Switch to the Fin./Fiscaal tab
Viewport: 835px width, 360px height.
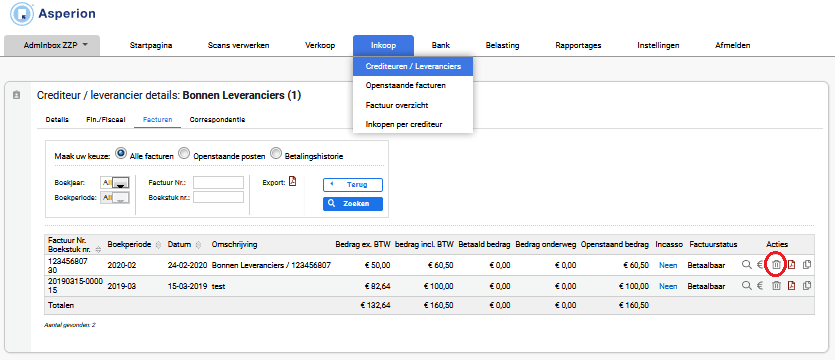click(105, 120)
